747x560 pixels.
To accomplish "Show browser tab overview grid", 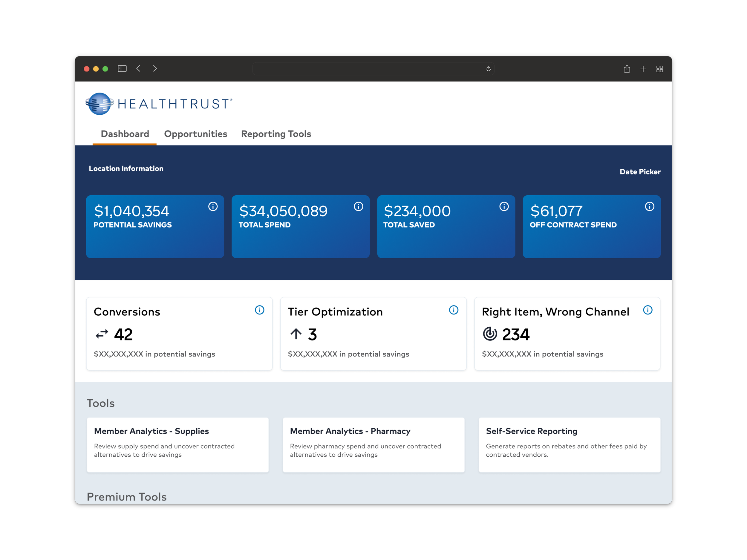I will (x=659, y=69).
